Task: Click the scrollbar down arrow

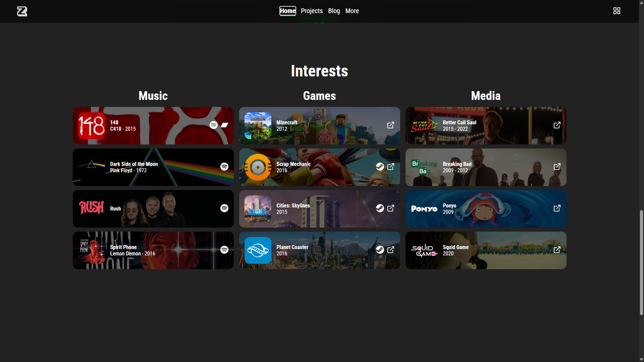Action: pos(641,360)
